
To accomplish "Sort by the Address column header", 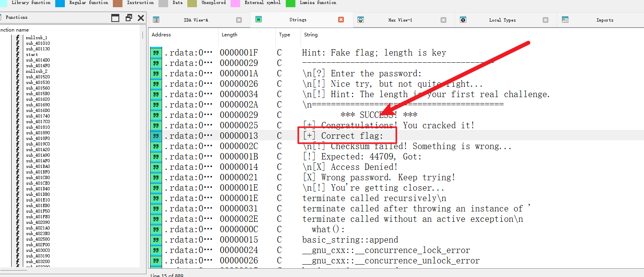I will tap(161, 35).
